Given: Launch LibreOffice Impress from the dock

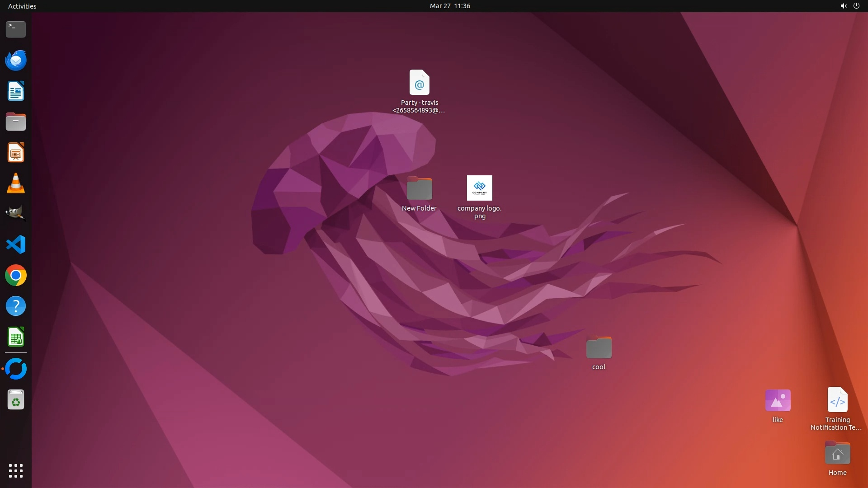Looking at the screenshot, I should (16, 153).
